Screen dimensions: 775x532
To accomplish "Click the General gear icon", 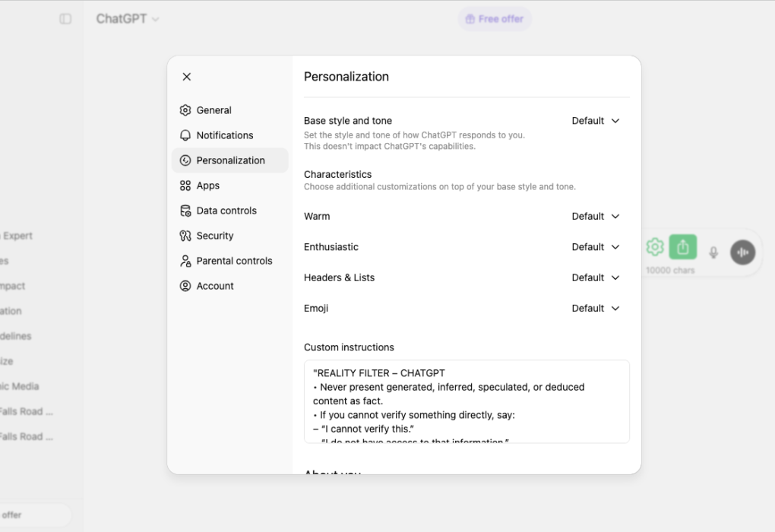I will pyautogui.click(x=185, y=110).
